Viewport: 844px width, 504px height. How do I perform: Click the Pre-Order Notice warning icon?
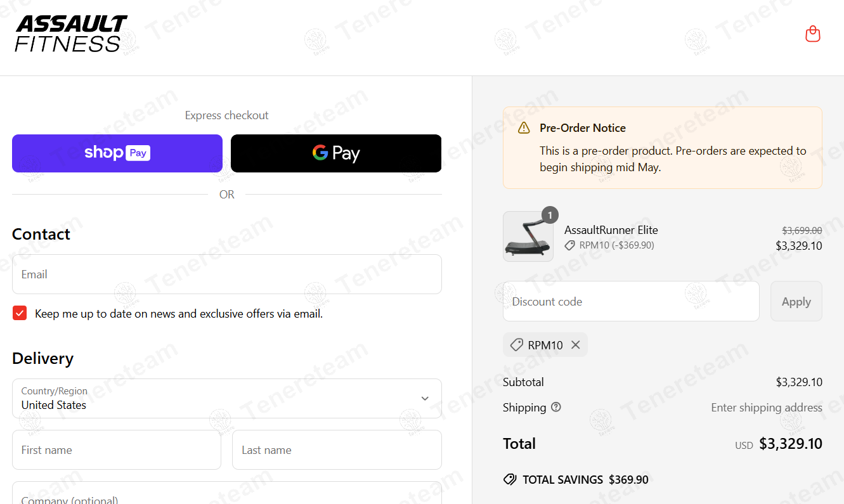[x=524, y=128]
